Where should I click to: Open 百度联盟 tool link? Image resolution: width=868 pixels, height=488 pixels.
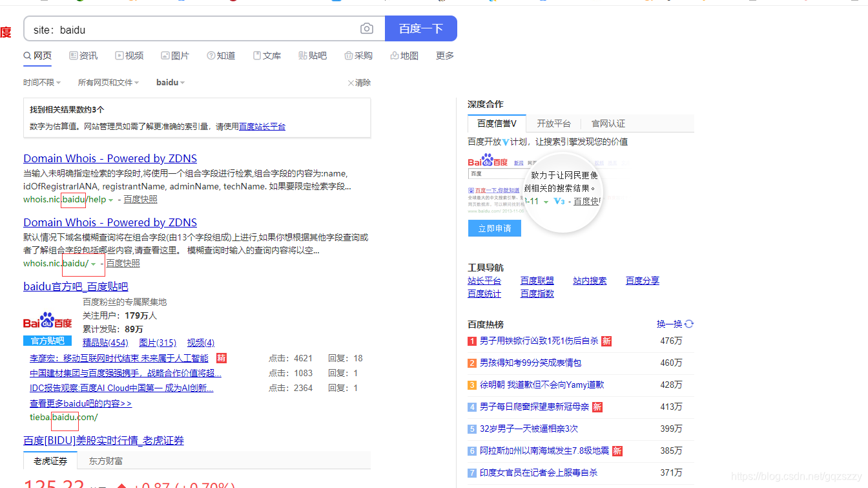point(537,281)
